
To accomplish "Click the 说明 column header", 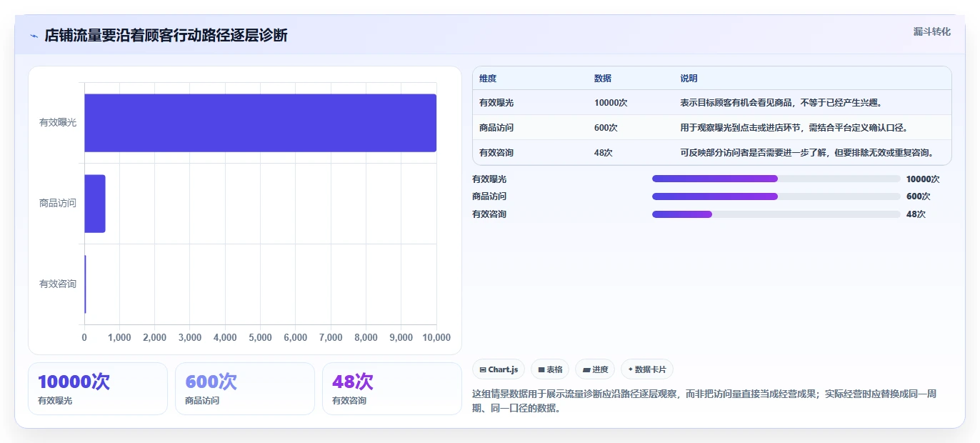I will [x=689, y=79].
